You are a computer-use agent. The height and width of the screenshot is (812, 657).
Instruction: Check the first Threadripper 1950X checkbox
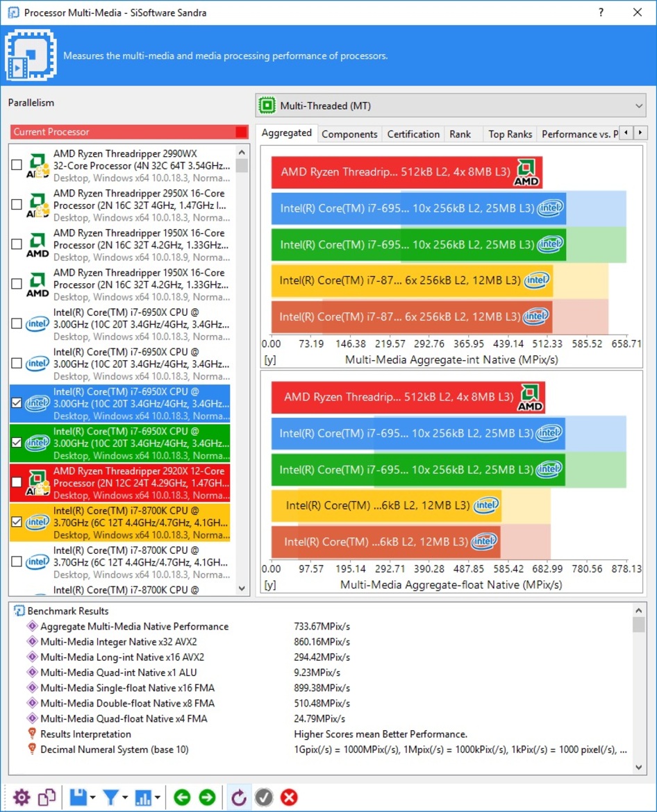pyautogui.click(x=17, y=244)
